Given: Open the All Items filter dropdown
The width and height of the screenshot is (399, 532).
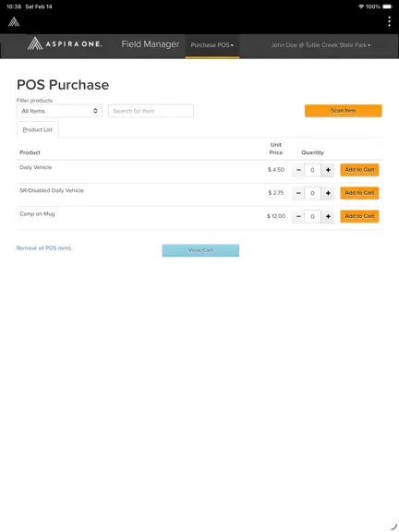Looking at the screenshot, I should (59, 111).
